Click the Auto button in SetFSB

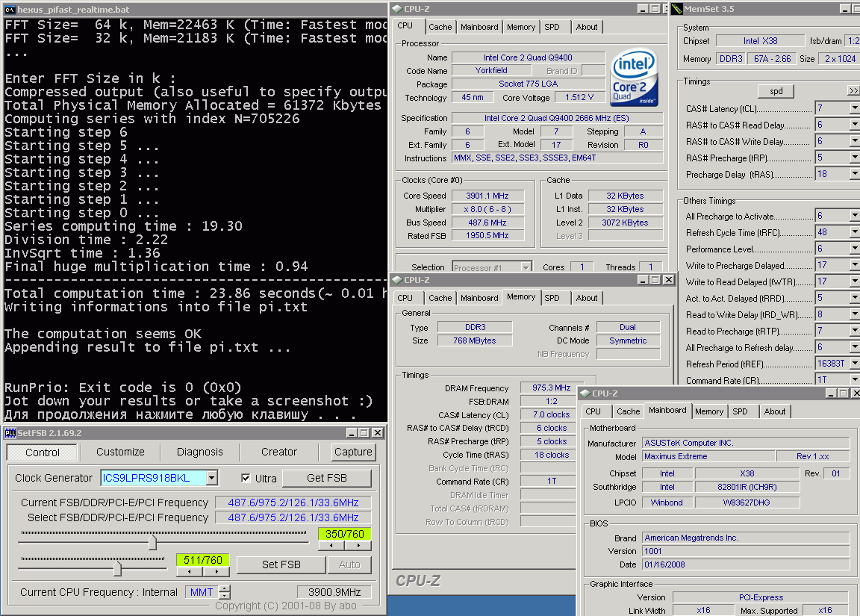point(349,565)
